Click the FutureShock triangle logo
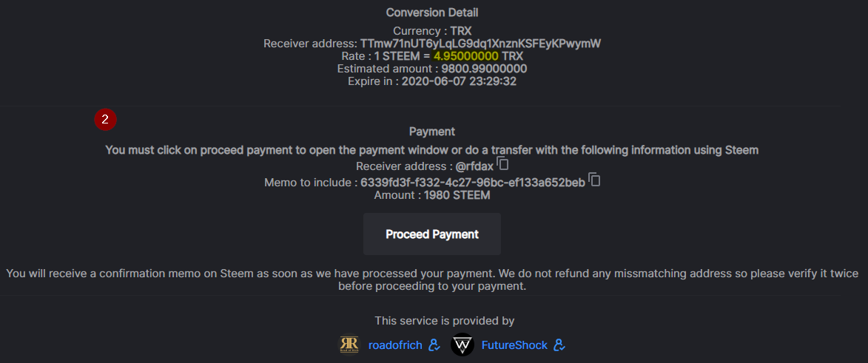Image resolution: width=868 pixels, height=363 pixels. [x=462, y=345]
